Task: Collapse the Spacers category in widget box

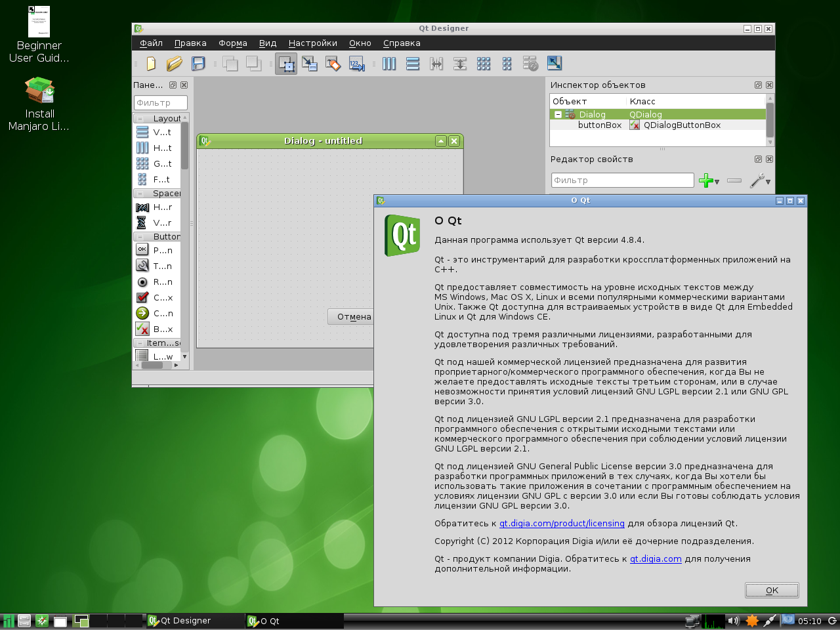Action: point(140,194)
